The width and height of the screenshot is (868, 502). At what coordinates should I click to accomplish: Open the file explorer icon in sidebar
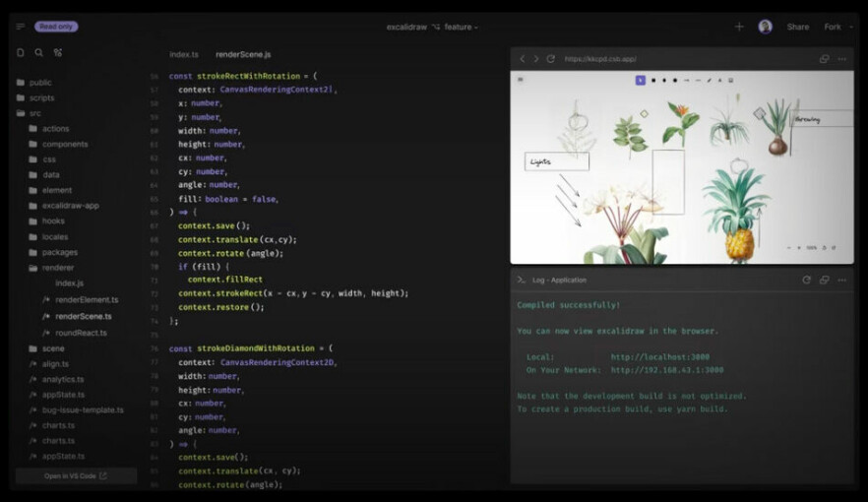(x=21, y=52)
